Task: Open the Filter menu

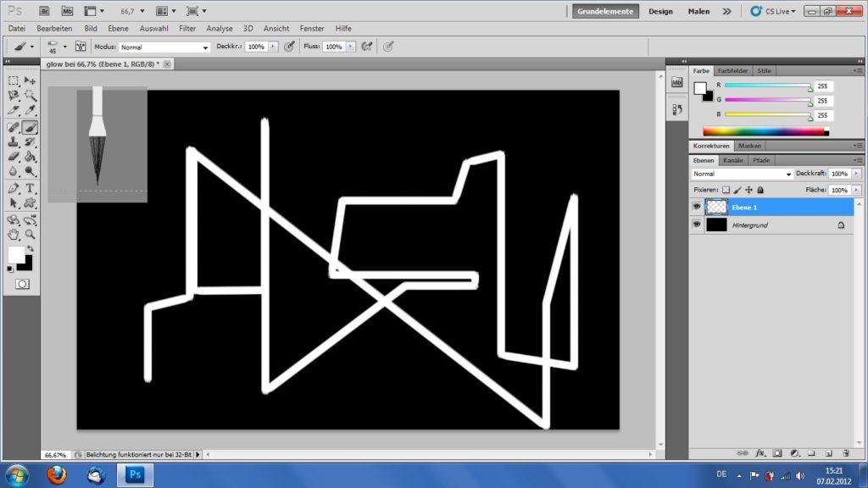Action: tap(187, 28)
